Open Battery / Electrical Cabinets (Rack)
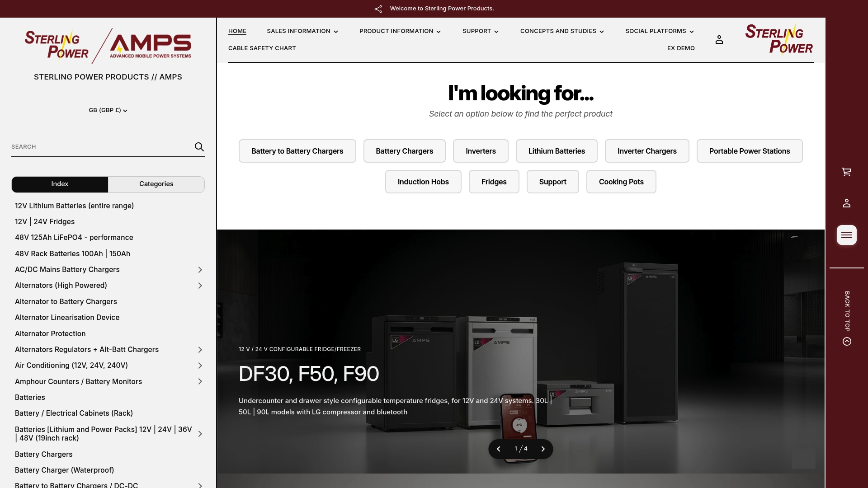This screenshot has width=868, height=488. click(74, 413)
